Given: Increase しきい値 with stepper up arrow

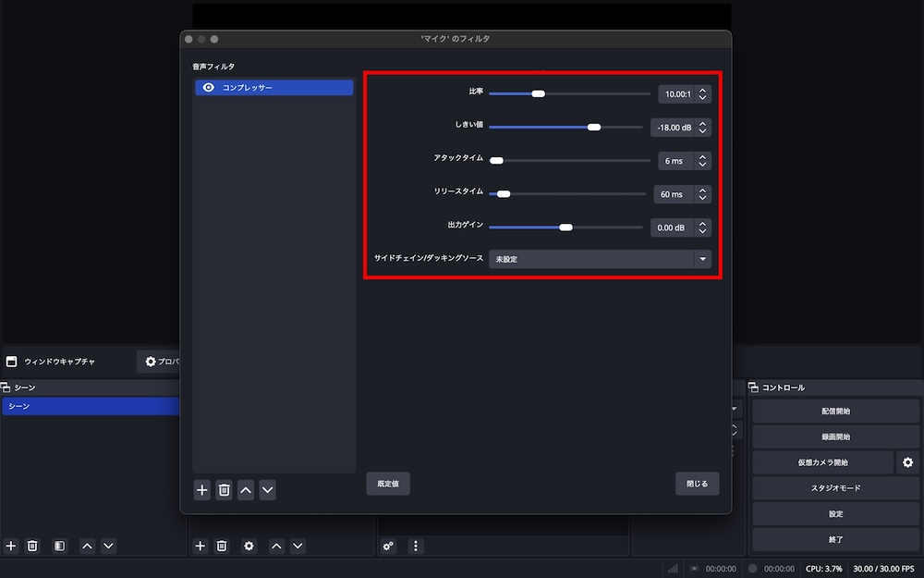Looking at the screenshot, I should pos(702,124).
